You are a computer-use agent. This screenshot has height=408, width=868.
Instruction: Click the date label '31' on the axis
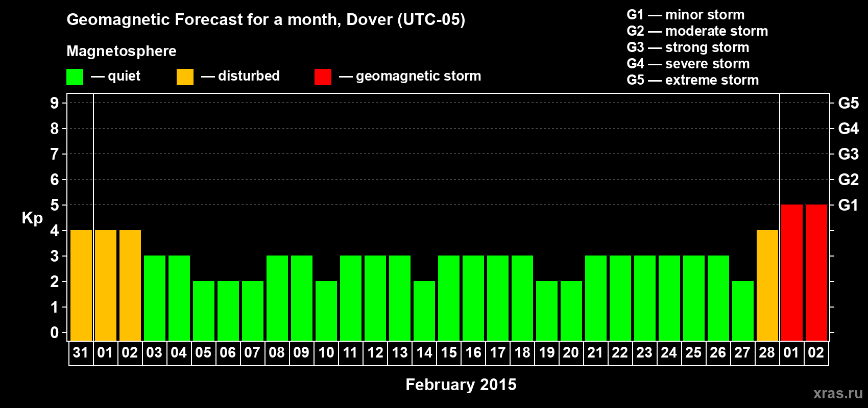(x=81, y=352)
